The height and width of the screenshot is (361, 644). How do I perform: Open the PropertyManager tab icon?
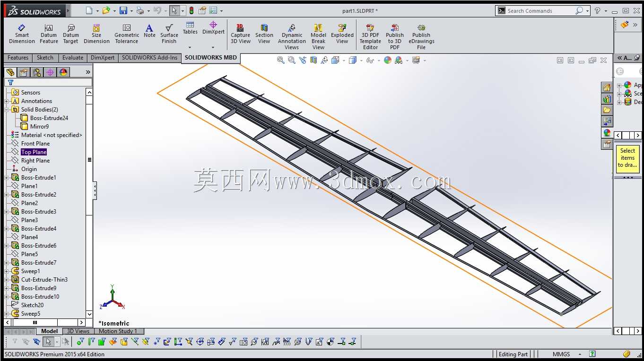click(x=23, y=72)
